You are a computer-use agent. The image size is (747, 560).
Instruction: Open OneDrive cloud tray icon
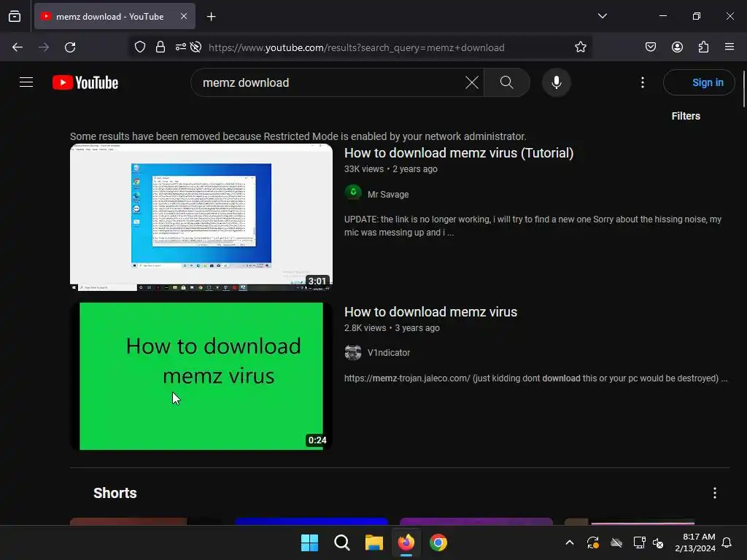[616, 542]
